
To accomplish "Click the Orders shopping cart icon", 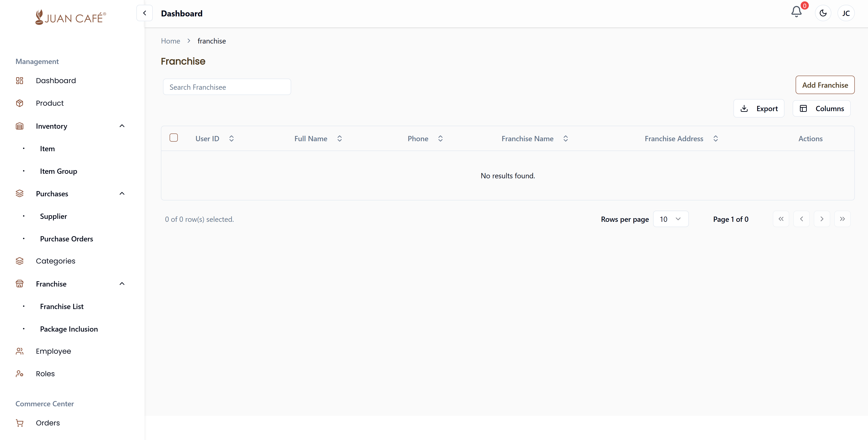I will [x=20, y=423].
